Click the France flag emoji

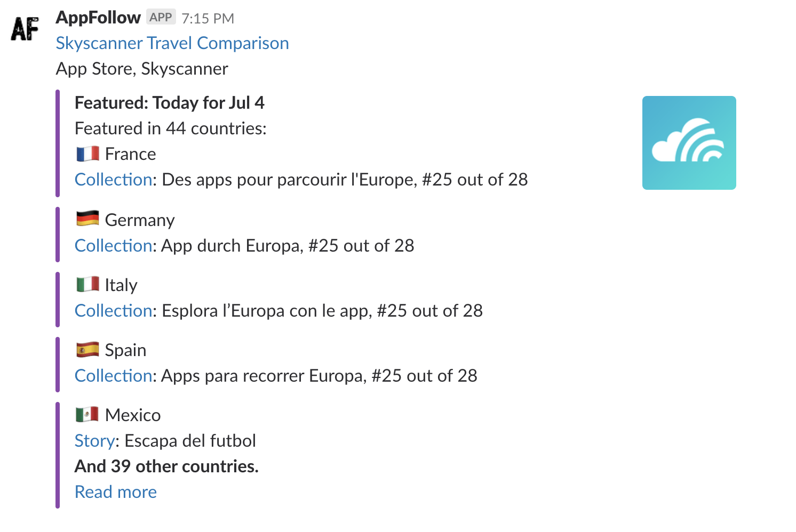click(x=87, y=154)
